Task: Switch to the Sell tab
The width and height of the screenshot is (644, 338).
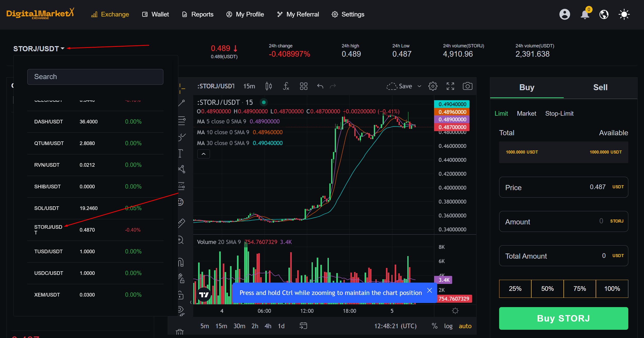Action: point(600,87)
